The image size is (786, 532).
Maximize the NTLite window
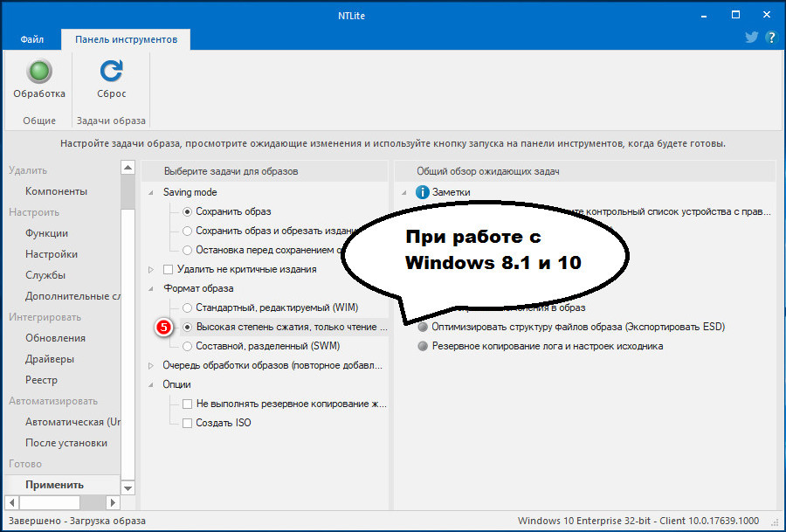click(735, 15)
